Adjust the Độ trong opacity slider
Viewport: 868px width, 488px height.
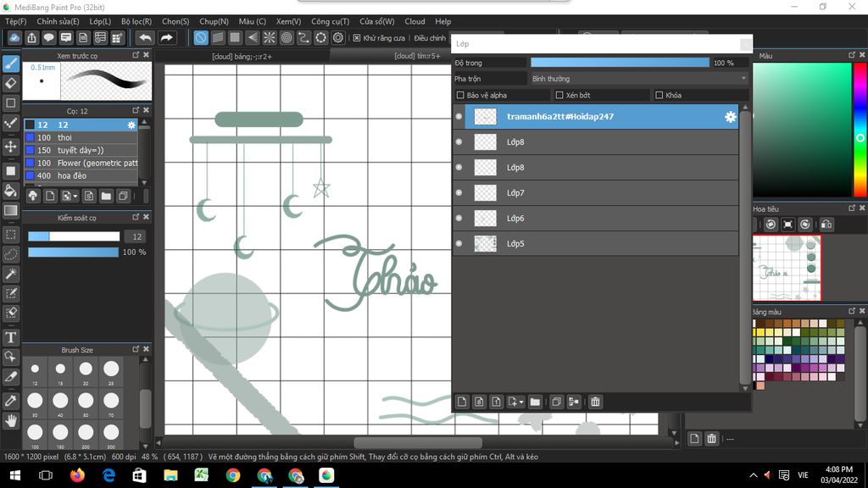[620, 63]
